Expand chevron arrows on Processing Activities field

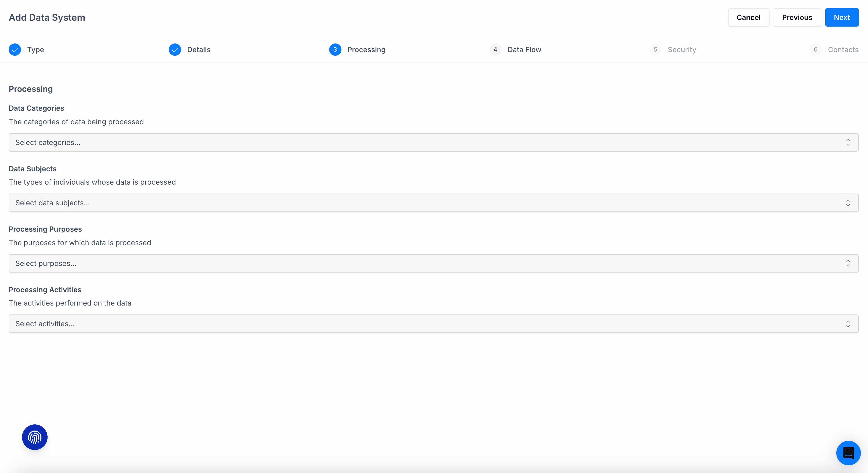[848, 324]
